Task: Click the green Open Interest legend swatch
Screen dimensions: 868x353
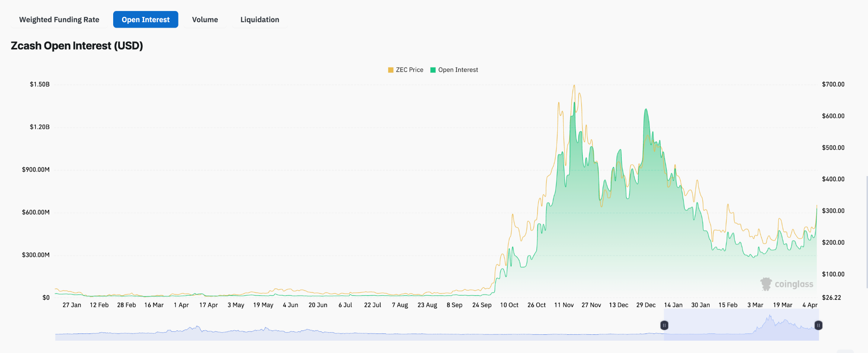Action: (433, 70)
